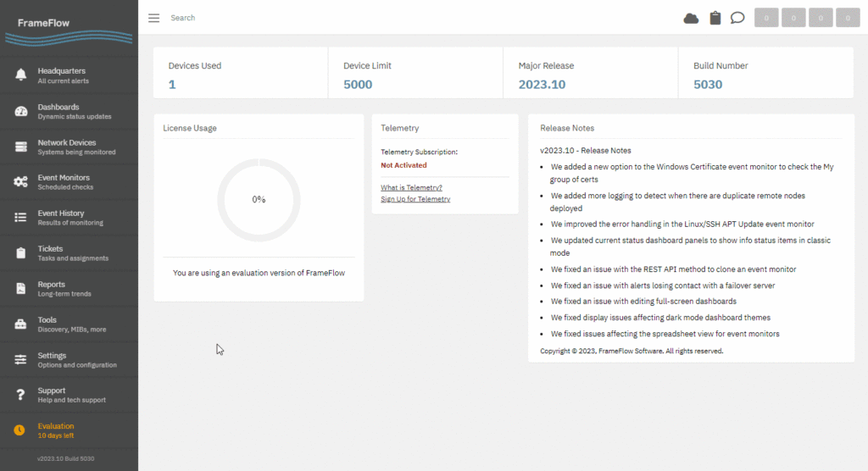Image resolution: width=868 pixels, height=471 pixels.
Task: Click the Linux/SSH APT Update note
Action: 682,224
